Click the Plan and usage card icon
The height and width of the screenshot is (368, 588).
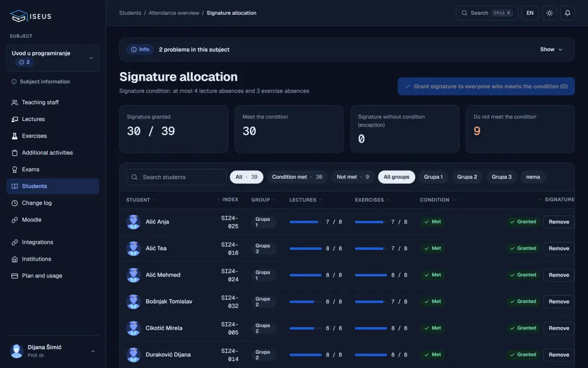point(15,276)
